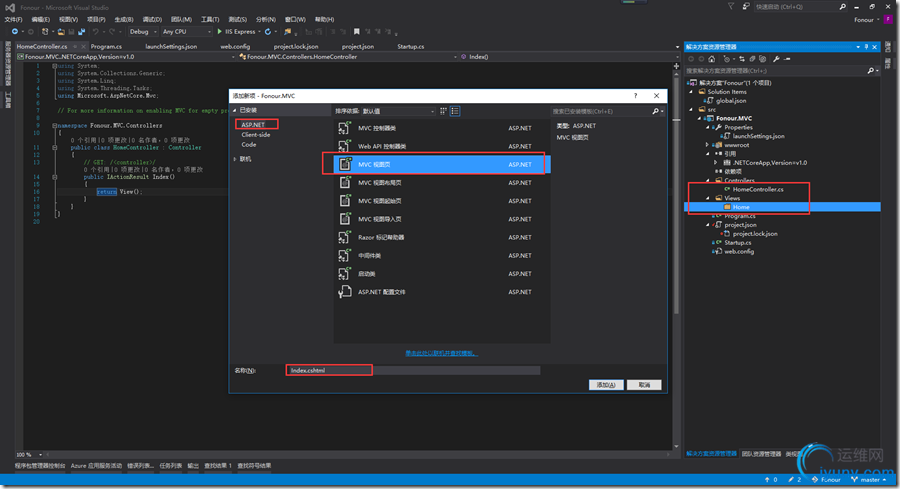This screenshot has height=489, width=900.
Task: Open the 工具(T) menu
Action: click(210, 19)
